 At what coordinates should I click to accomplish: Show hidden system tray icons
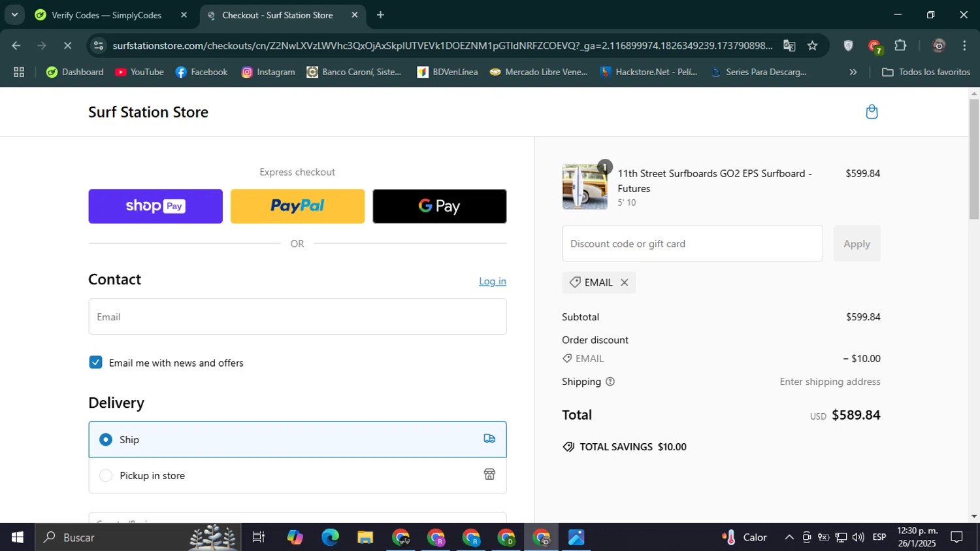tap(789, 537)
